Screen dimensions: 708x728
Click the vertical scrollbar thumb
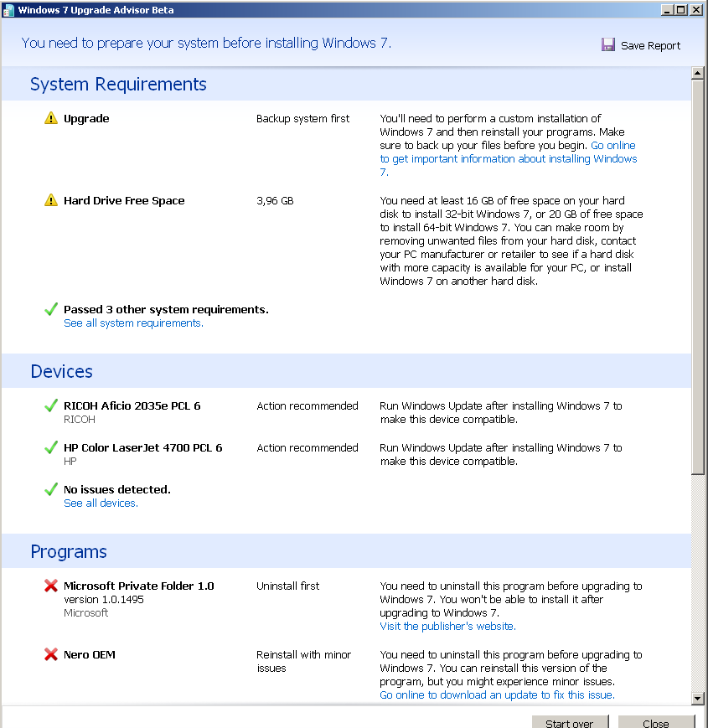tap(698, 276)
